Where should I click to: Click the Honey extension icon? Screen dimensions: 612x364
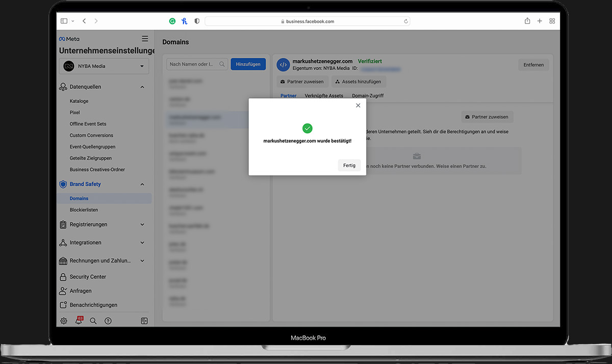[185, 21]
